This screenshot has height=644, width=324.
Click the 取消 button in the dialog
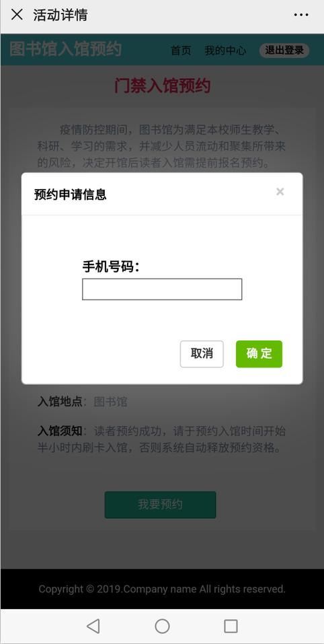(202, 353)
